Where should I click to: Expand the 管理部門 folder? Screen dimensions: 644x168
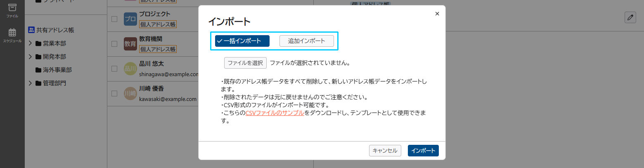(x=31, y=83)
